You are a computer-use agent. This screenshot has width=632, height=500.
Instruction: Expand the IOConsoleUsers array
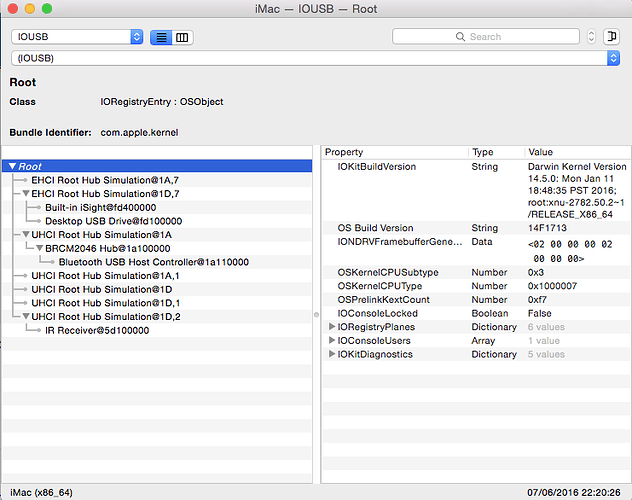[x=332, y=340]
